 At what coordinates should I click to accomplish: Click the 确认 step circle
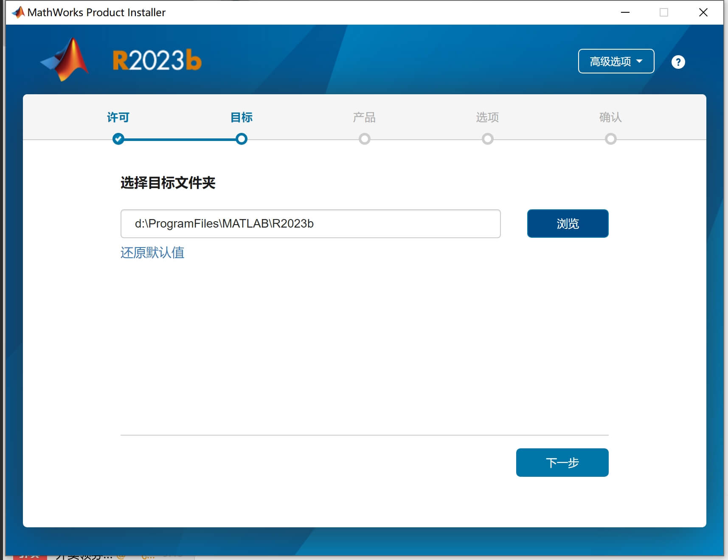610,139
